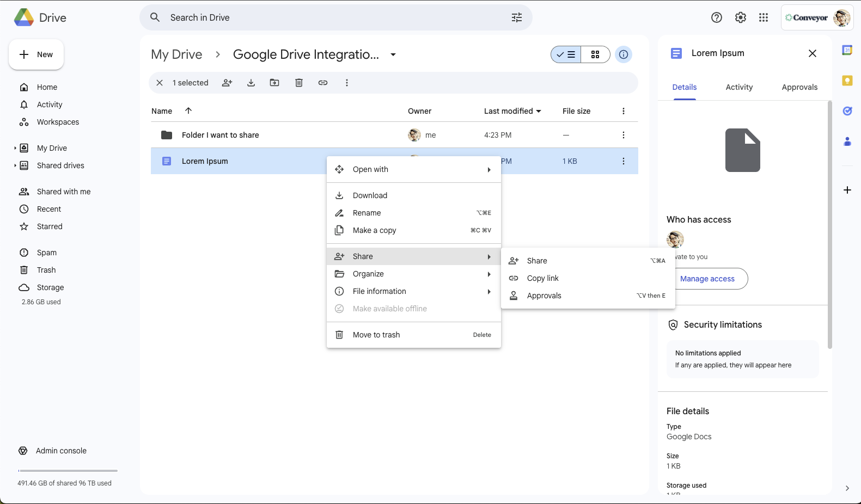This screenshot has height=504, width=861.
Task: Clear selection with X icon
Action: tap(160, 83)
